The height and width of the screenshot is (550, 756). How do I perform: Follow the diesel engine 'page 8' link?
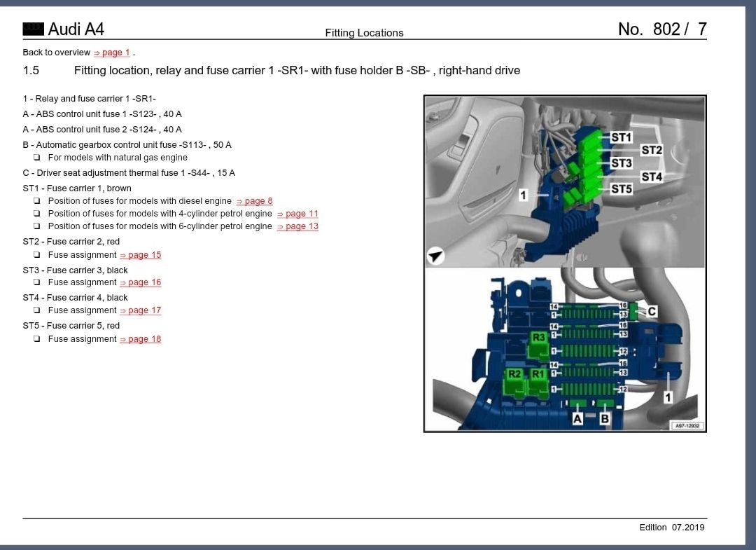(254, 201)
